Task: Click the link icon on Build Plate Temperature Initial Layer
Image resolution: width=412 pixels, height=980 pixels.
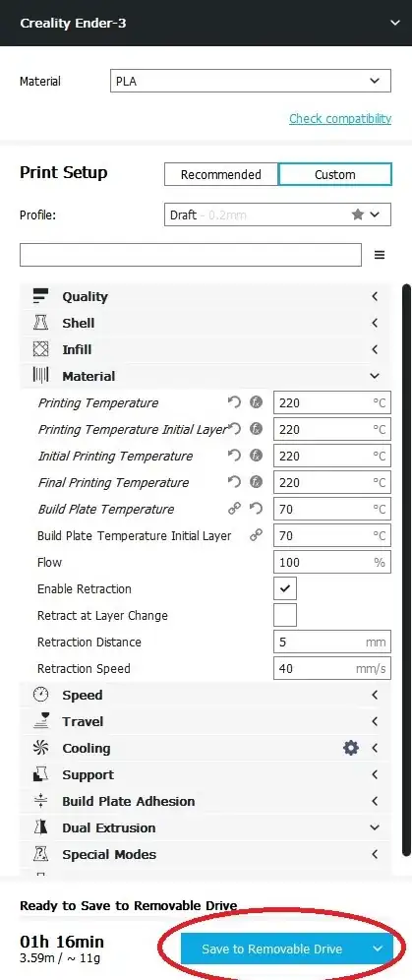Action: [x=256, y=535]
